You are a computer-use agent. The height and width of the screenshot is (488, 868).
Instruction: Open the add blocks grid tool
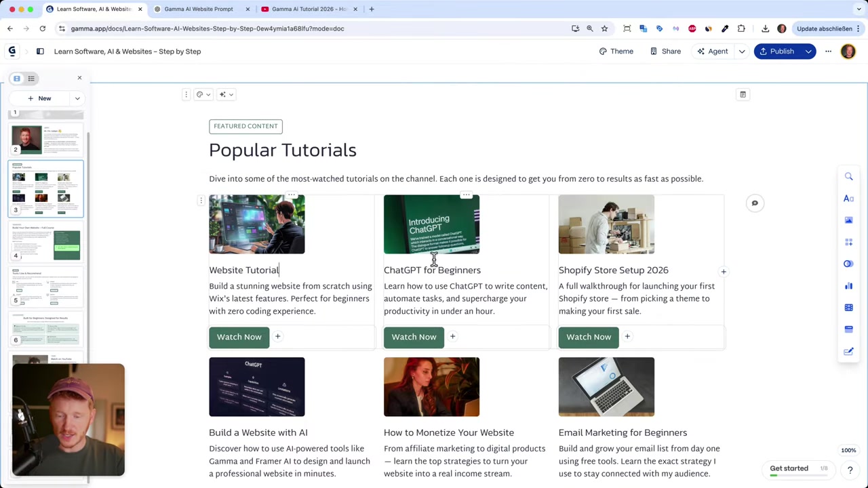pyautogui.click(x=848, y=242)
